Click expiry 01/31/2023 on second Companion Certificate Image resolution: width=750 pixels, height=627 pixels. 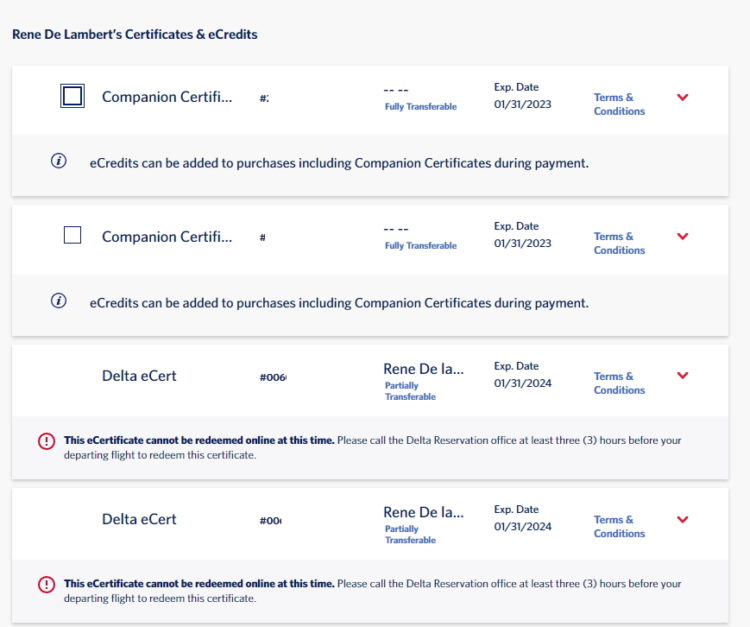pyautogui.click(x=522, y=243)
